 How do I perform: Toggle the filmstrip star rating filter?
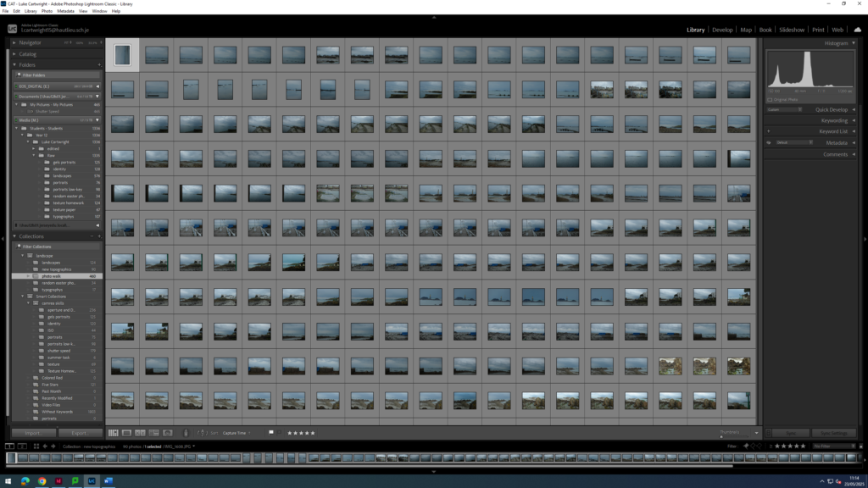coord(790,446)
